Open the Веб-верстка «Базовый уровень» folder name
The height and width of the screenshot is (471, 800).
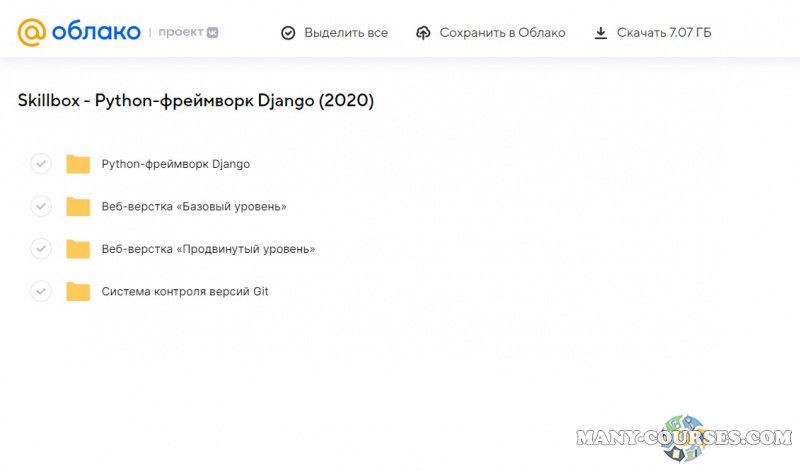pyautogui.click(x=194, y=207)
